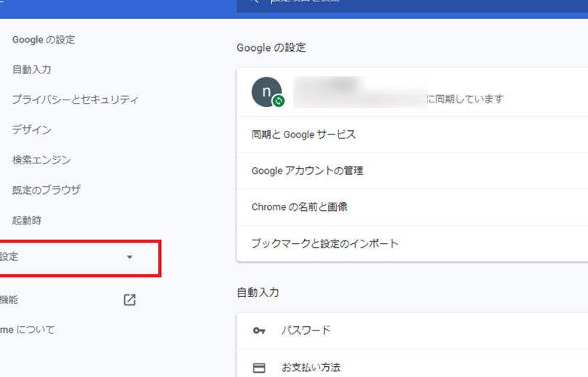The height and width of the screenshot is (377, 588).
Task: Select デザイン in the sidebar
Action: [31, 130]
